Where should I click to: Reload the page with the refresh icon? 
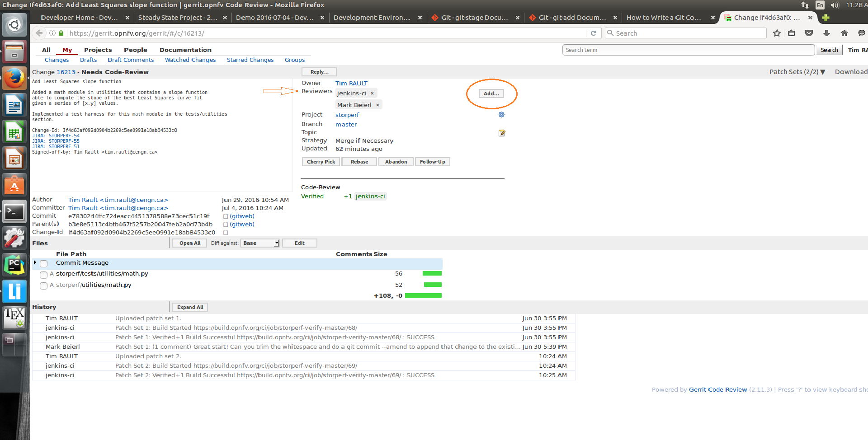(x=594, y=33)
